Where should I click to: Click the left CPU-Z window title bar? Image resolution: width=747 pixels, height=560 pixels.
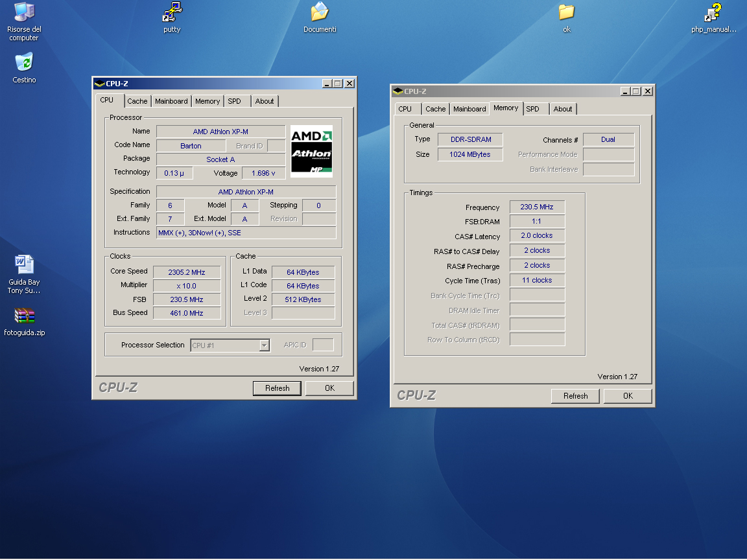[224, 84]
